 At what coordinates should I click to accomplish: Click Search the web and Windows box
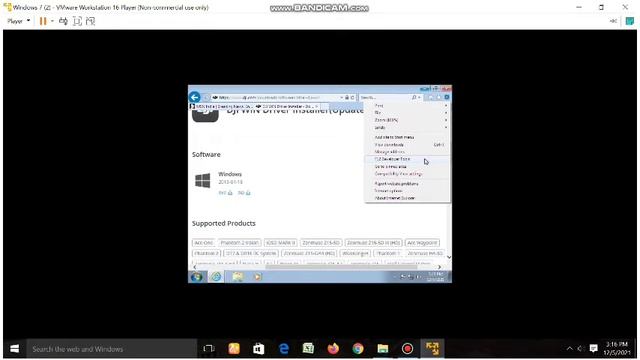click(111, 349)
